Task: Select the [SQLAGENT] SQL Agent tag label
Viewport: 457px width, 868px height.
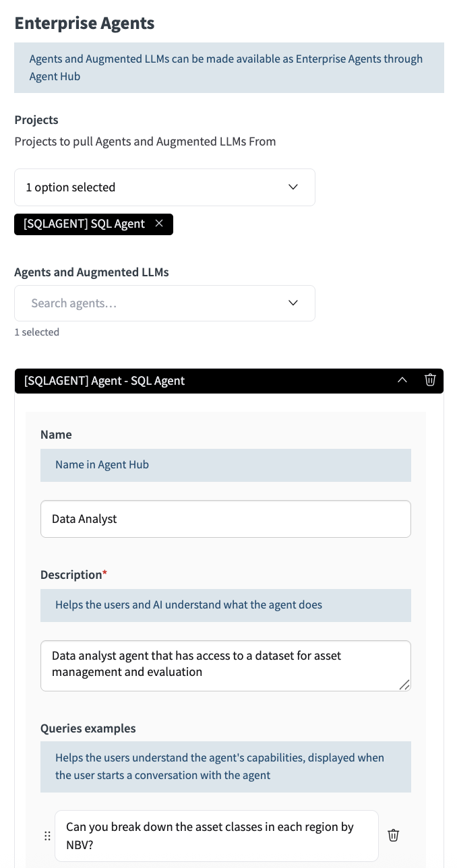Action: coord(84,224)
